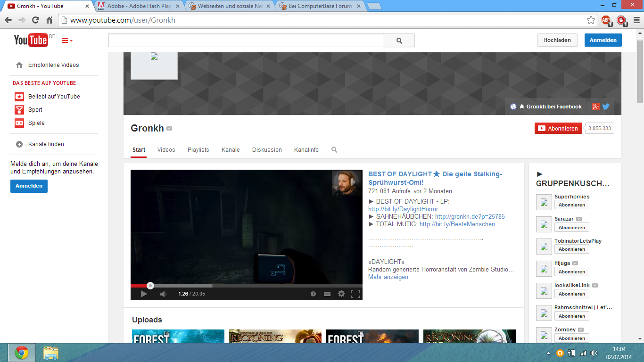Subscribe to Superhomies channel

(x=571, y=205)
